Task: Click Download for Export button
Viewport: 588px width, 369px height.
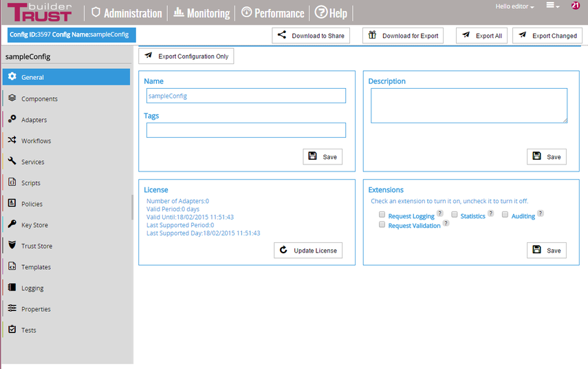Action: click(403, 36)
